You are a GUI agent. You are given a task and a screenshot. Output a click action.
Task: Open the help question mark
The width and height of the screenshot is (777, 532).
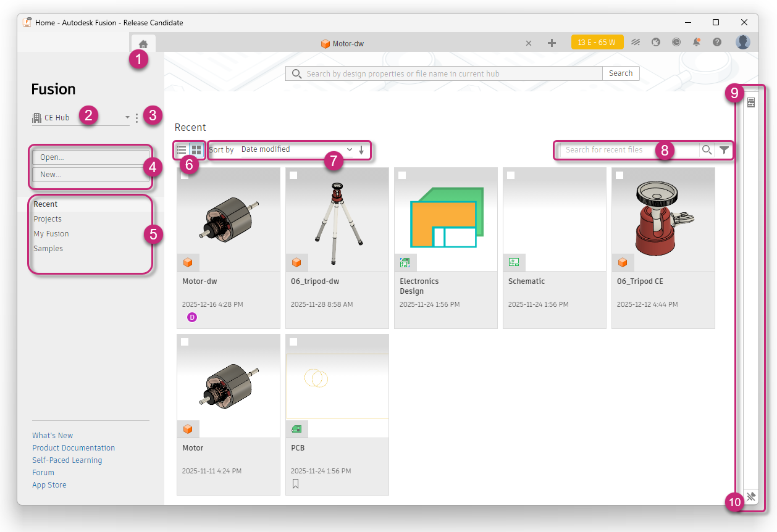[717, 42]
